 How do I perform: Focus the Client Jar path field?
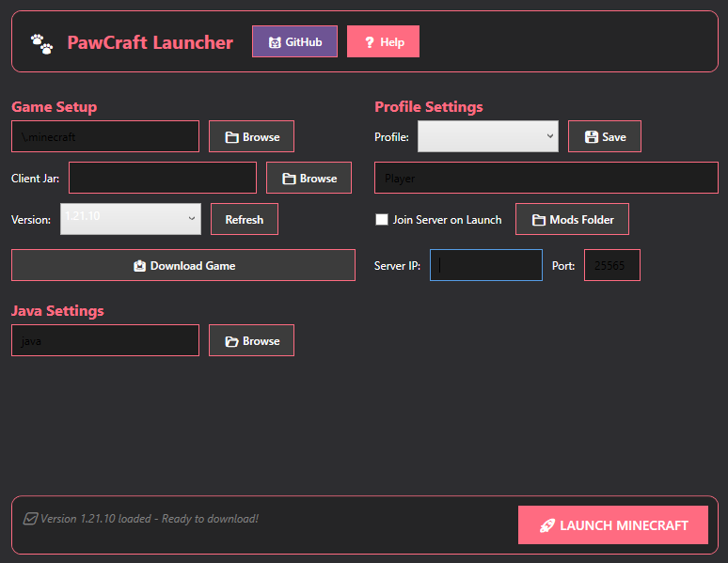(163, 178)
